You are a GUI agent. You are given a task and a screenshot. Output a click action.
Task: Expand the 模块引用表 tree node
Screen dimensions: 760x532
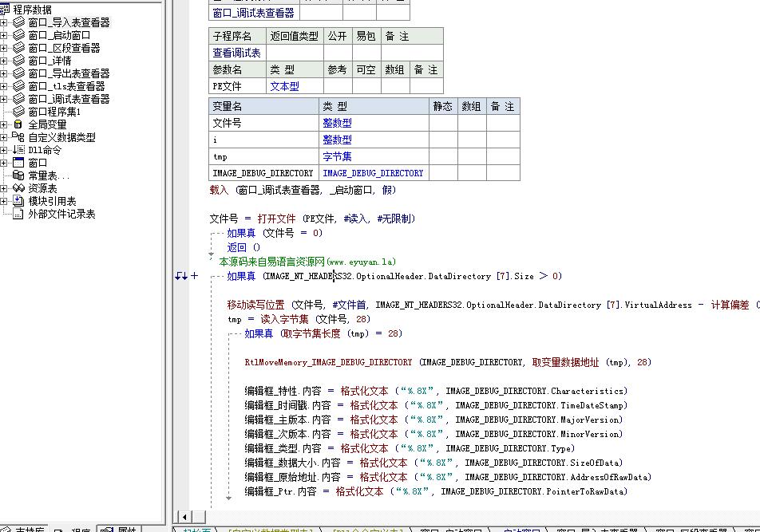coord(3,201)
